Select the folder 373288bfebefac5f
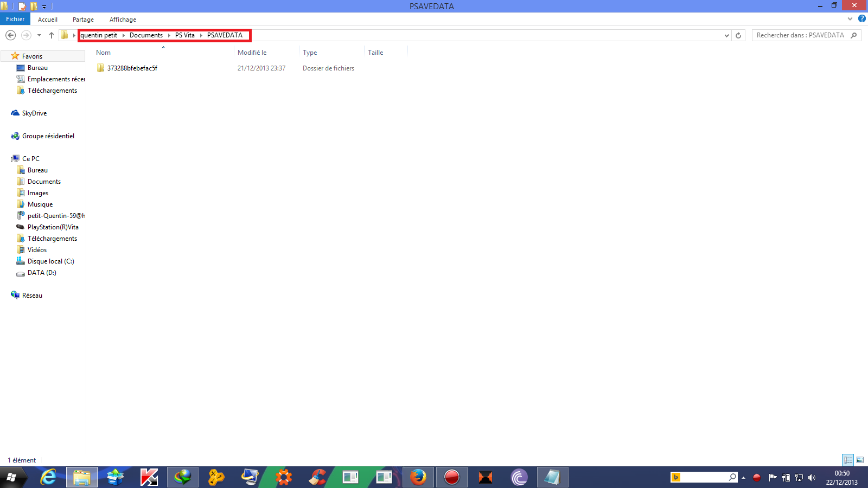 [x=132, y=68]
